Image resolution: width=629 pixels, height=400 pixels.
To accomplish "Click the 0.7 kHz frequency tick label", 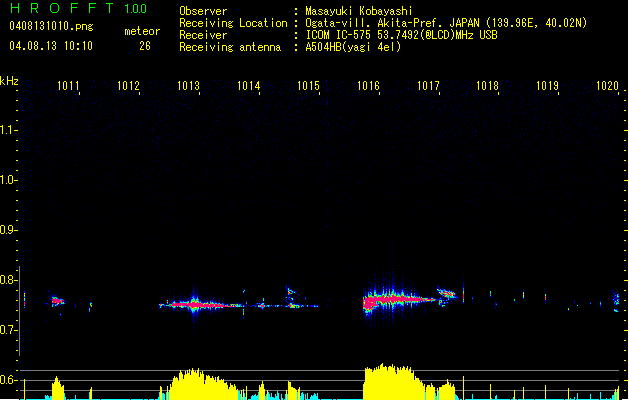I will [8, 330].
